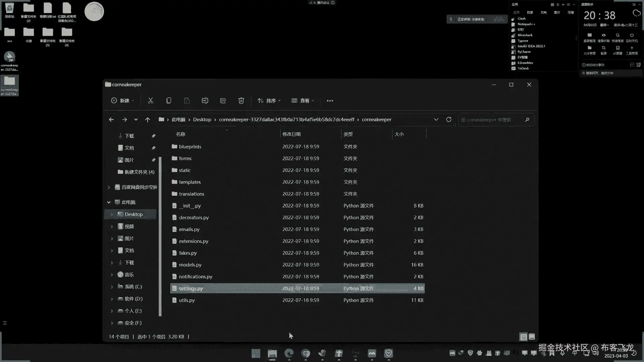Click the Share icon in the toolbar
This screenshot has height=362, width=644.
[x=223, y=101]
